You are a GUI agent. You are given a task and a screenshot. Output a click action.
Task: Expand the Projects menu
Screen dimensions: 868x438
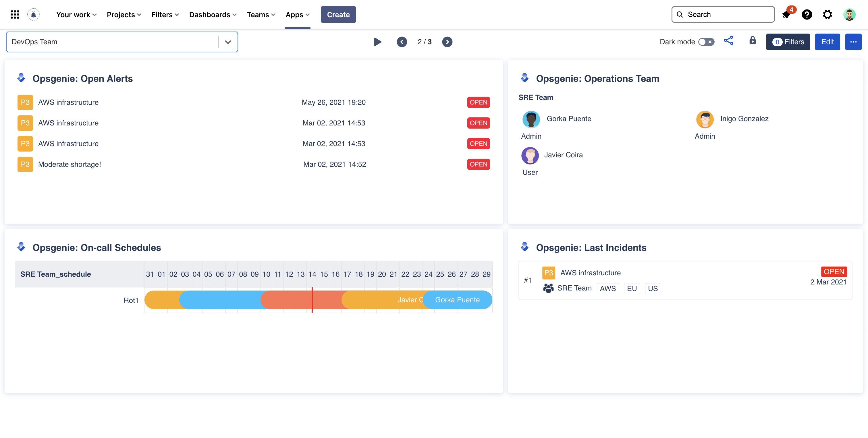click(124, 14)
